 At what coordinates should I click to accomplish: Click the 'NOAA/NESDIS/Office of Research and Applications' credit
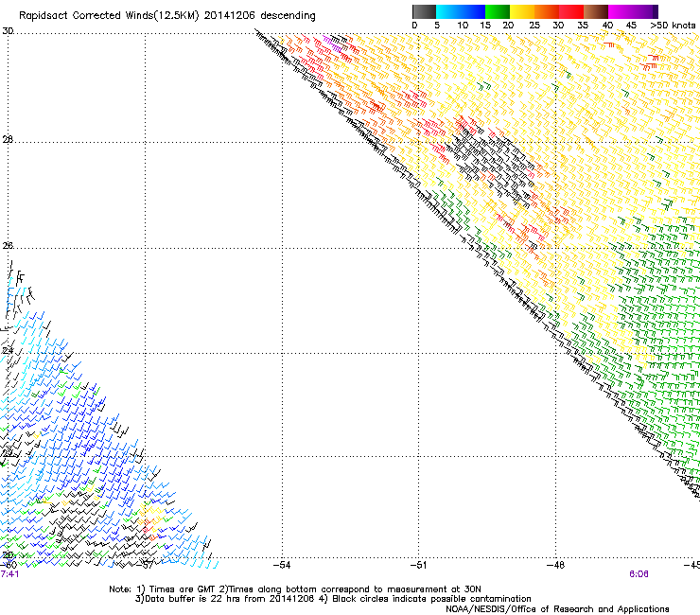(557, 609)
